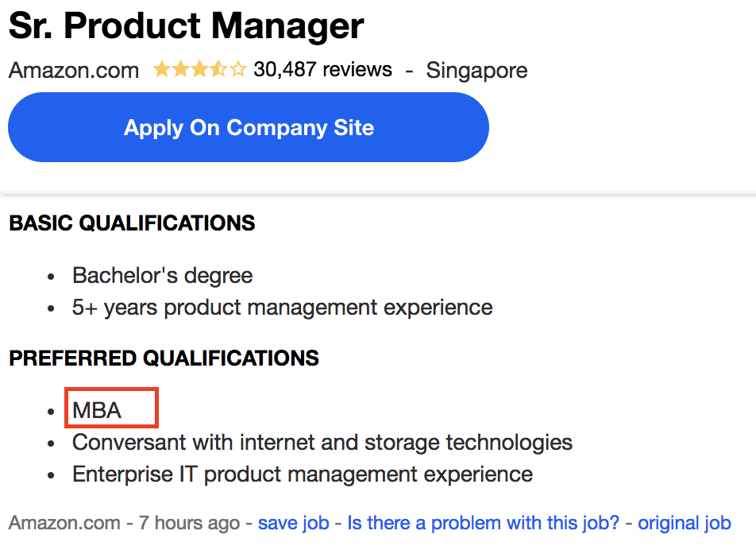Click the PREFERRED QUALIFICATIONS heading
This screenshot has height=550, width=756.
click(x=164, y=358)
